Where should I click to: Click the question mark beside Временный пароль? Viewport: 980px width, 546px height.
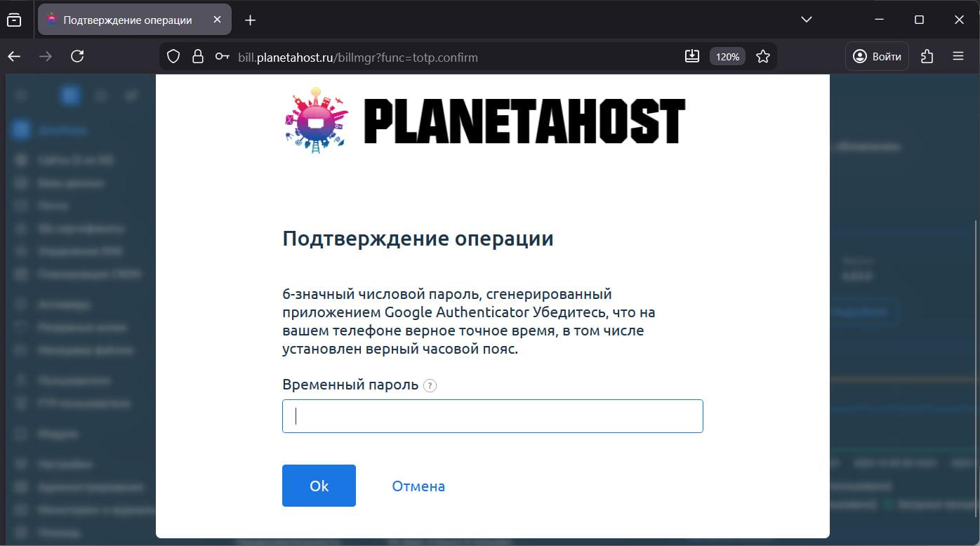coord(430,385)
